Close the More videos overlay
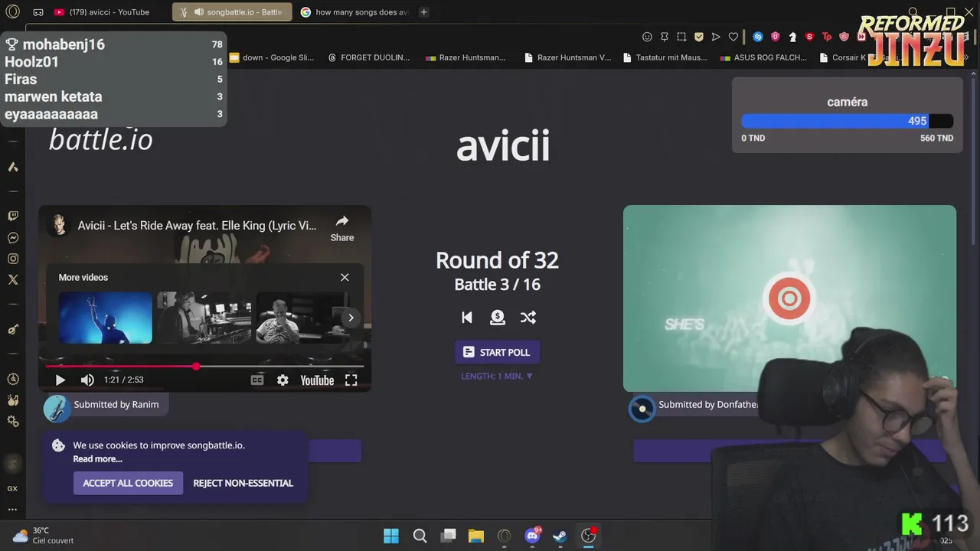Viewport: 980px width, 551px height. (345, 277)
